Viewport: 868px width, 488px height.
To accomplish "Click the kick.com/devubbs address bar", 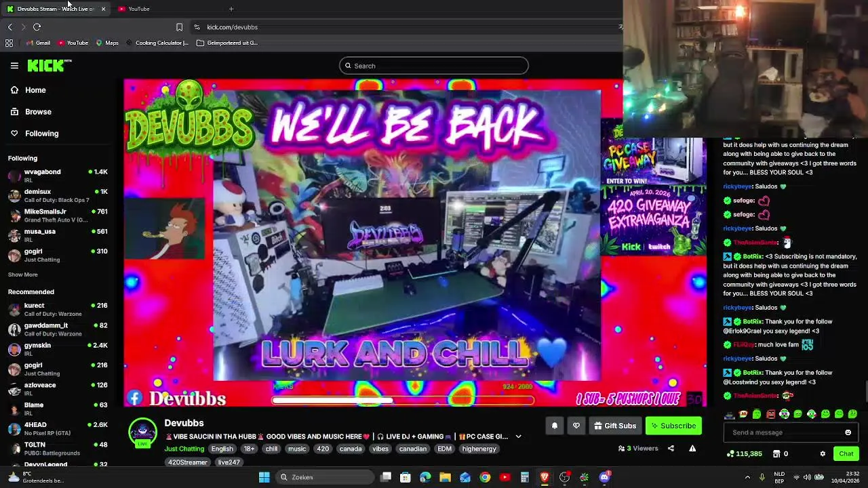I will point(407,27).
